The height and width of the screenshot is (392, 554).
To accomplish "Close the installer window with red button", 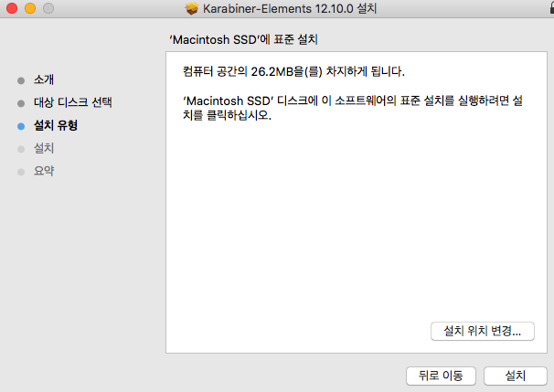I will click(12, 8).
